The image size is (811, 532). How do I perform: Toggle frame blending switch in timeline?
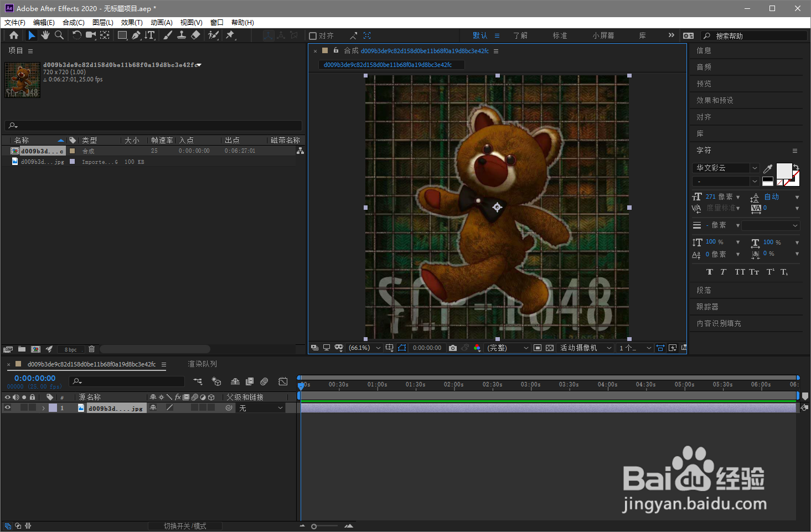[250, 381]
